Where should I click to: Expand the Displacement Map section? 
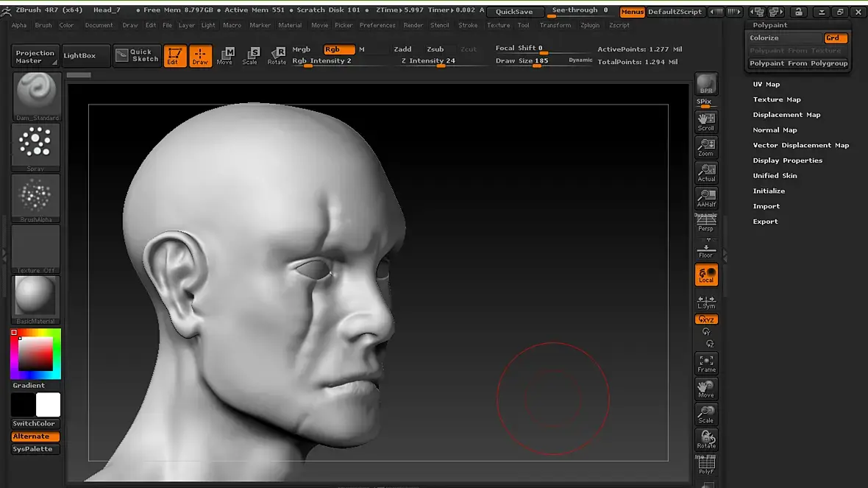[786, 115]
